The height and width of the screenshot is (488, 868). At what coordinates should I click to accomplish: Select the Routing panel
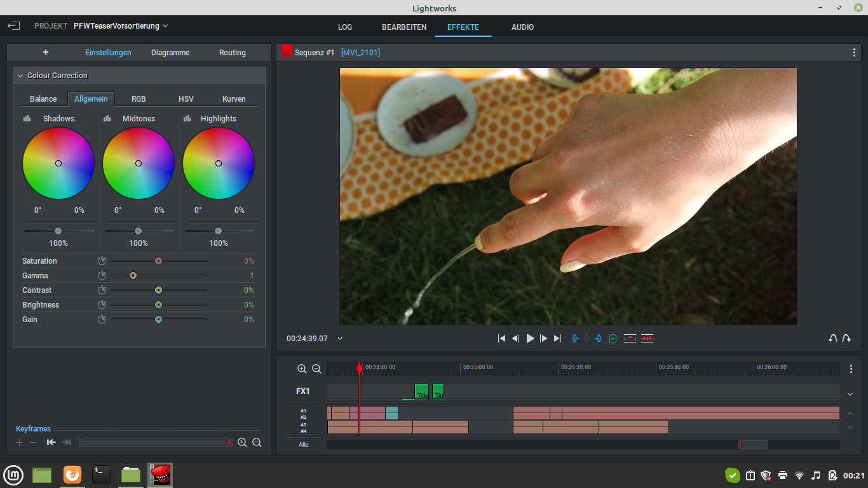(233, 53)
